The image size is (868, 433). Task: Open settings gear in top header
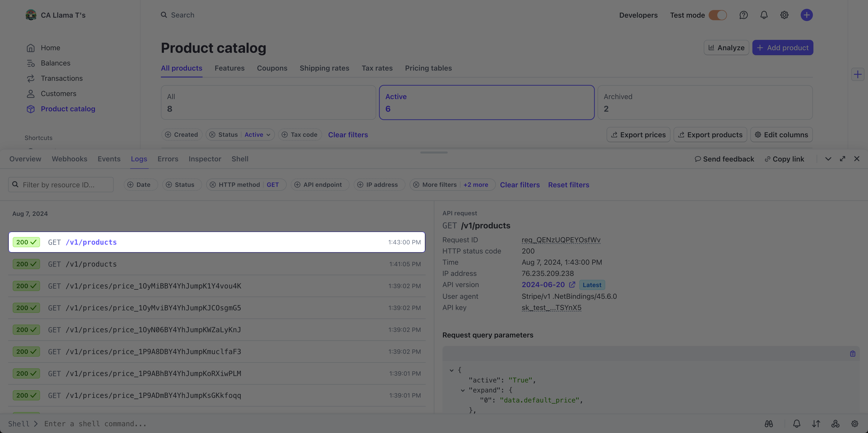coord(784,15)
